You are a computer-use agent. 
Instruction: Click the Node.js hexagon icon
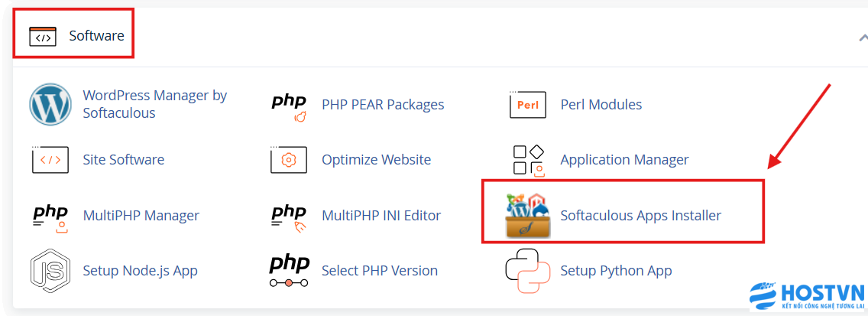(x=50, y=271)
